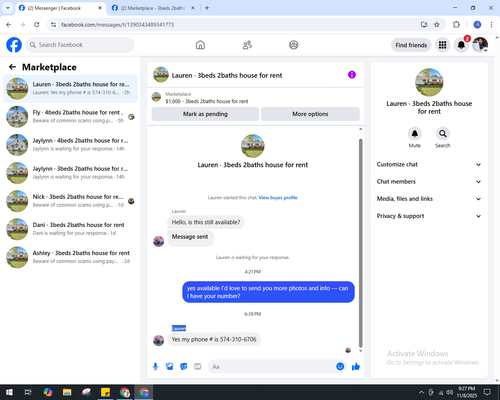Click Mark as pending button

tap(205, 114)
